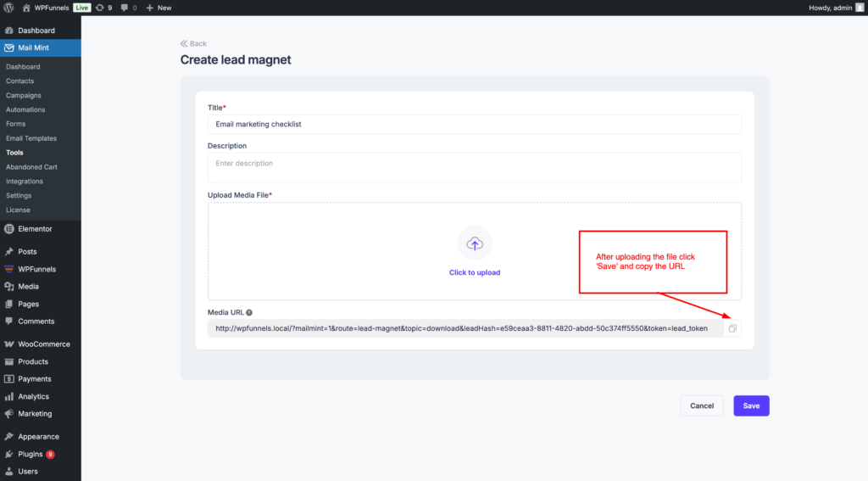The height and width of the screenshot is (481, 868).
Task: Open Forms in Mail Mint submenu
Action: [15, 124]
